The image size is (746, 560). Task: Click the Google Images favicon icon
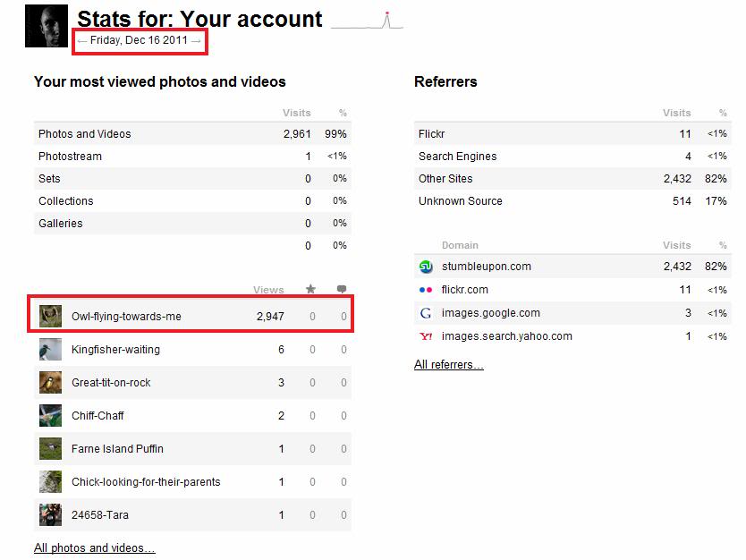[426, 313]
